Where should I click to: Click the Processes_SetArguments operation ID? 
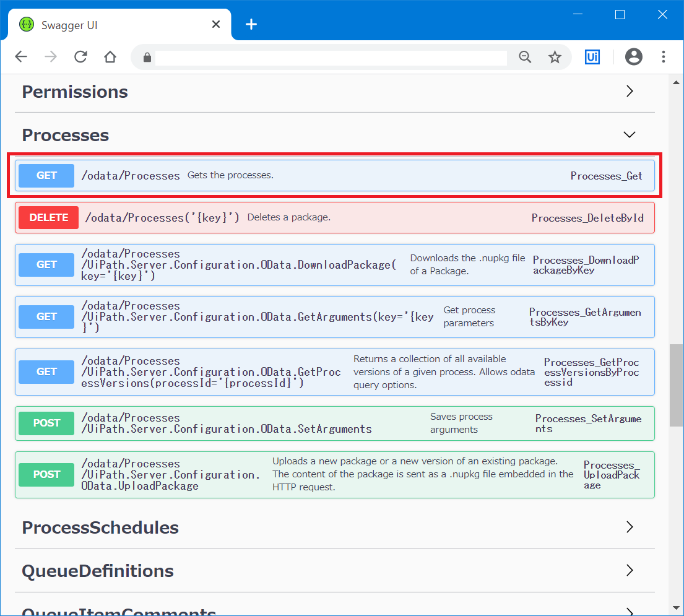[x=589, y=423]
